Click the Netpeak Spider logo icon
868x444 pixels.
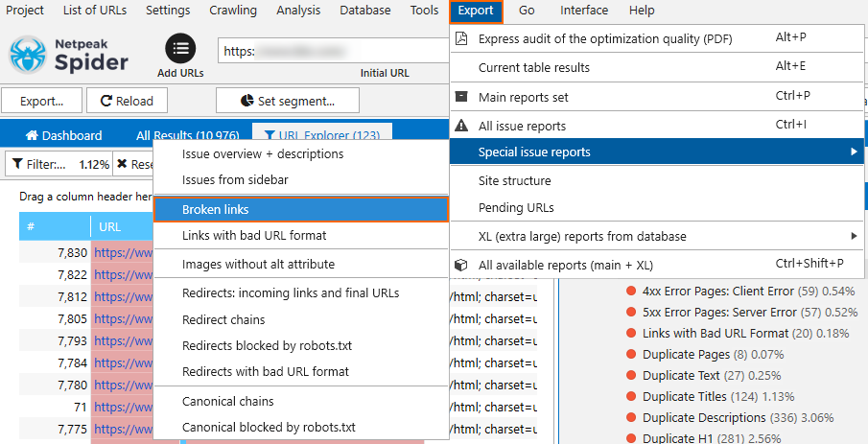coord(28,55)
